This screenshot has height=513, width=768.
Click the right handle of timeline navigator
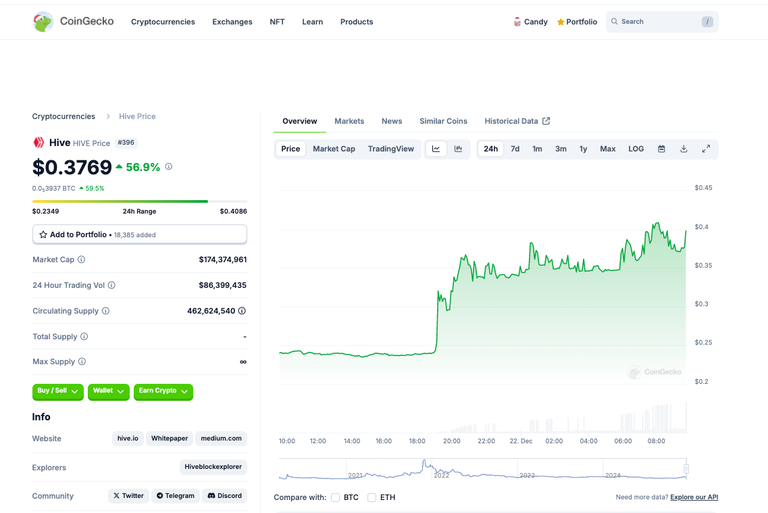686,469
